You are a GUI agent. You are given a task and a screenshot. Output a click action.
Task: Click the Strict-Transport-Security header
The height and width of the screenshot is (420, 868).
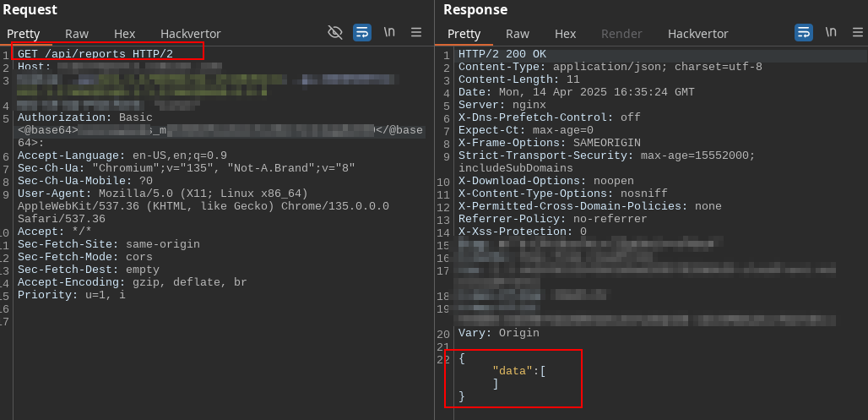(x=607, y=161)
